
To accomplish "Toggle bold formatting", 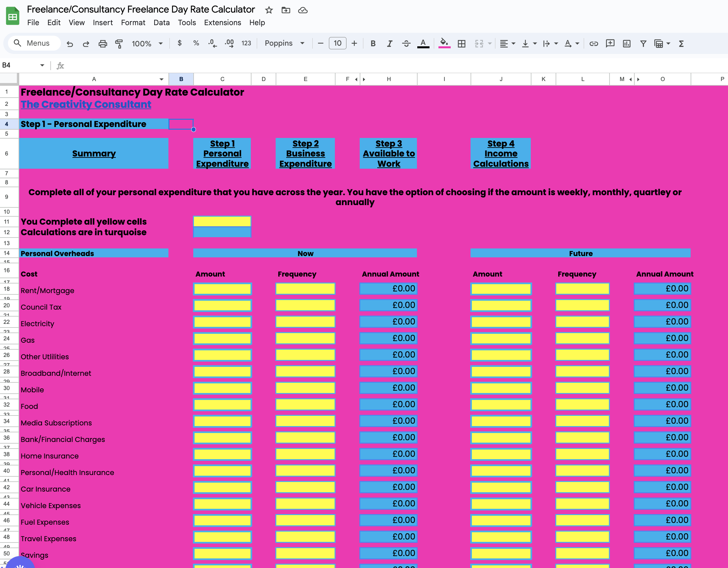I will [x=373, y=44].
